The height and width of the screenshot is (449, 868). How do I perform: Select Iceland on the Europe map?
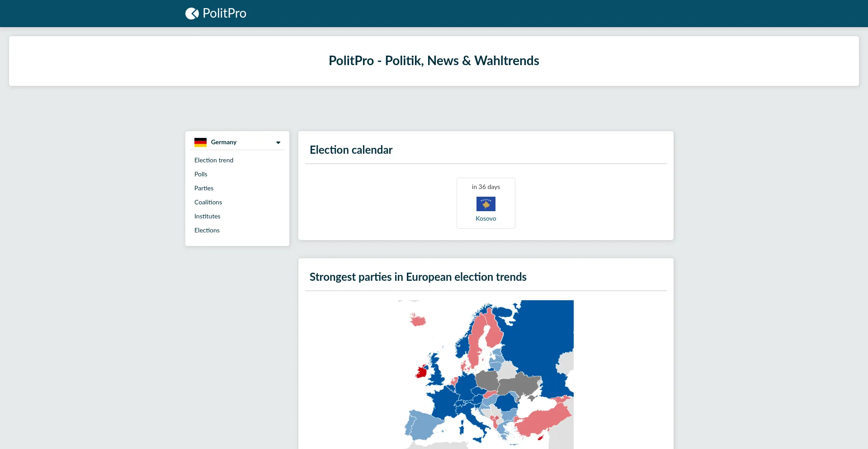(418, 321)
